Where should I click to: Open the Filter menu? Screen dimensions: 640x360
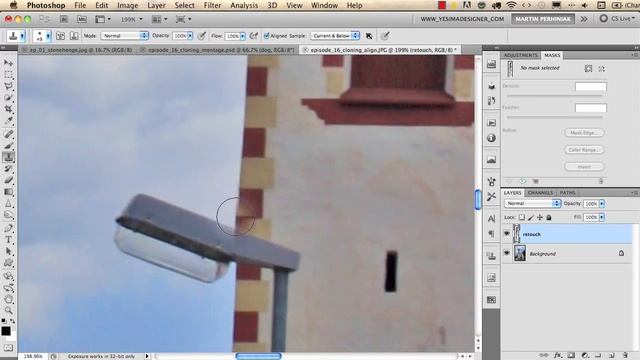(212, 5)
